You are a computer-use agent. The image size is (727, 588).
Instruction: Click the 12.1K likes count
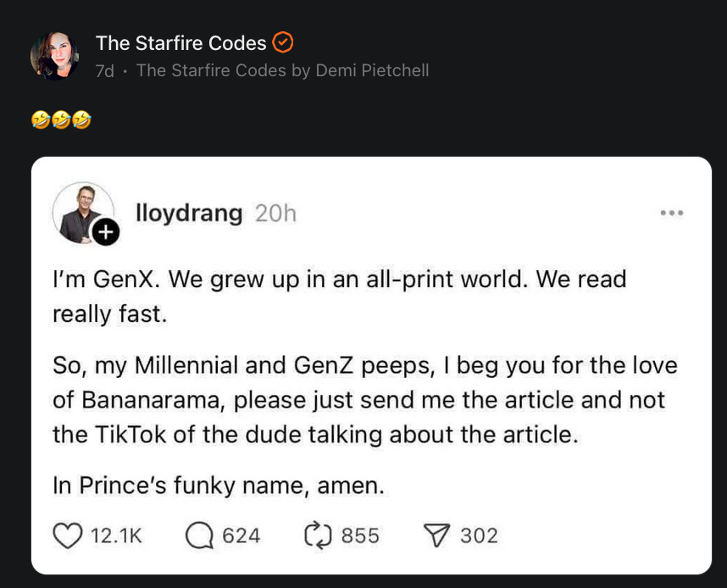116,535
